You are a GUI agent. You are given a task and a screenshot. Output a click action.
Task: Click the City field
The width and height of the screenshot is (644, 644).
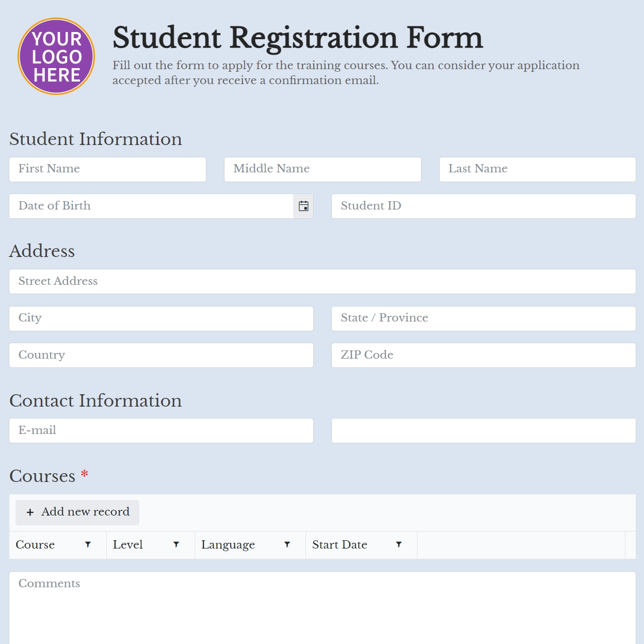point(161,318)
